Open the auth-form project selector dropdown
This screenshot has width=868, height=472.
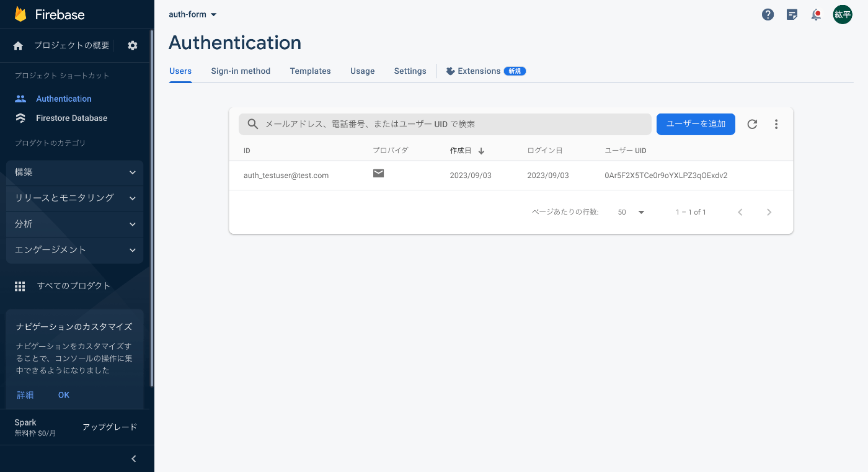[x=193, y=14]
